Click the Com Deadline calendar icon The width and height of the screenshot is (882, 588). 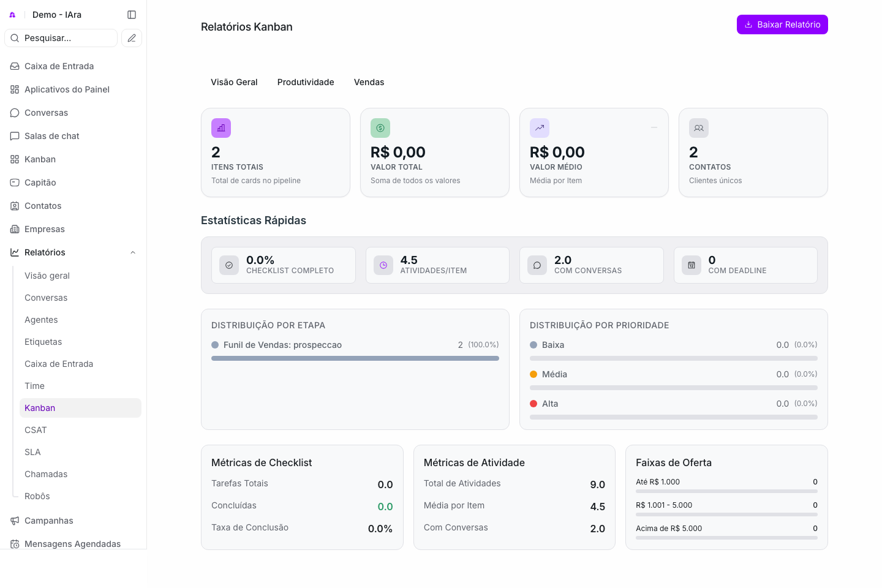point(692,265)
